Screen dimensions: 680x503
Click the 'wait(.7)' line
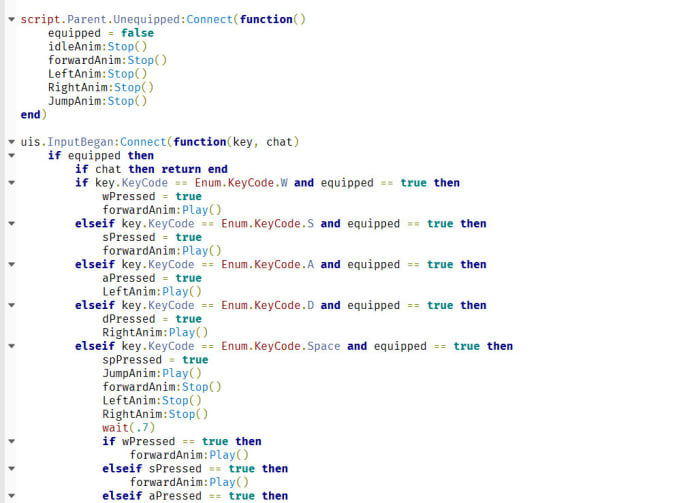(128, 428)
